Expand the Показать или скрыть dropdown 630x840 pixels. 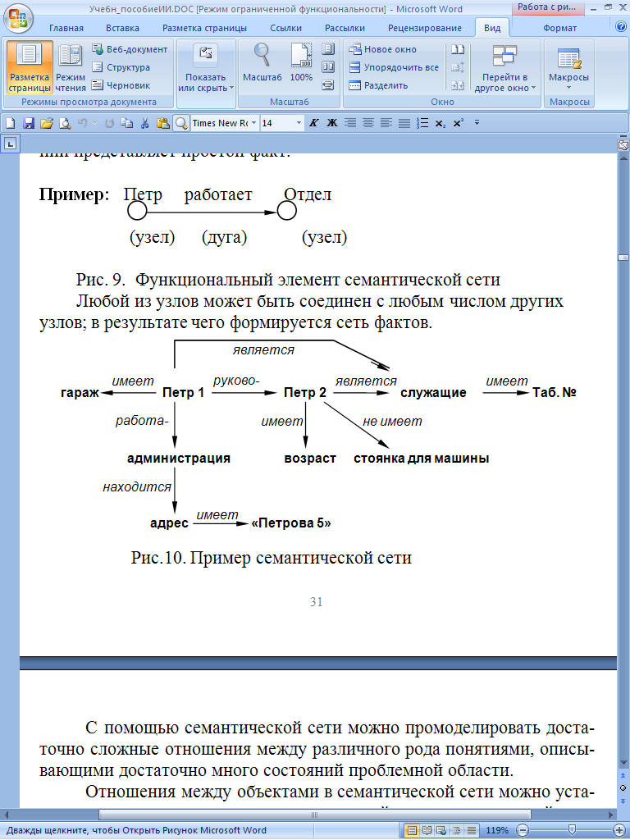[206, 68]
